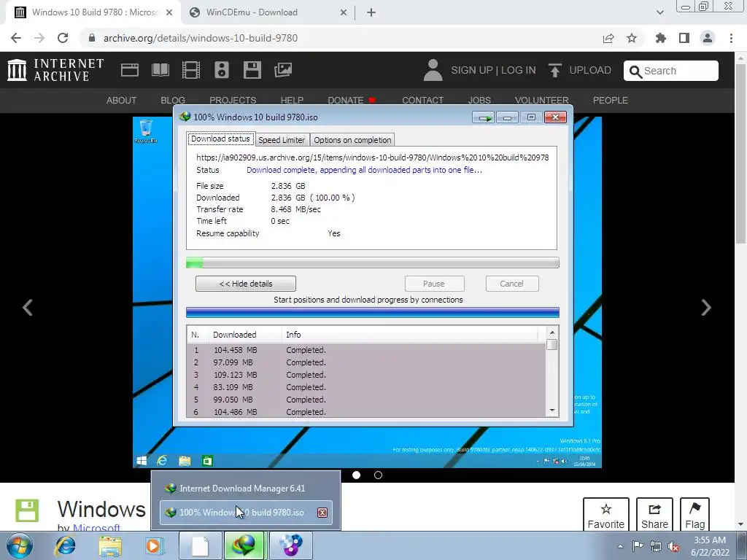This screenshot has height=560, width=747.
Task: Click the connections list scroll down arrow
Action: click(x=552, y=411)
